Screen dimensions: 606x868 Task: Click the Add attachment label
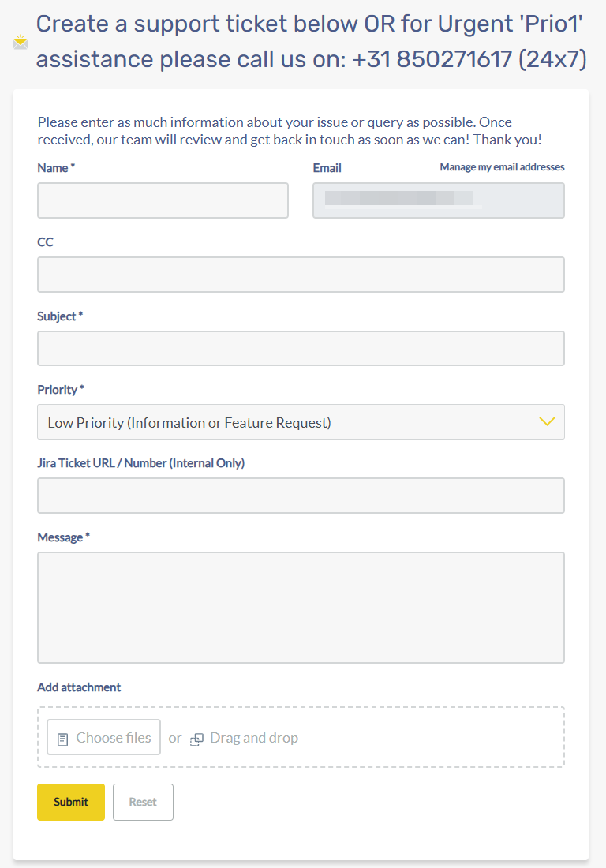pyautogui.click(x=79, y=687)
